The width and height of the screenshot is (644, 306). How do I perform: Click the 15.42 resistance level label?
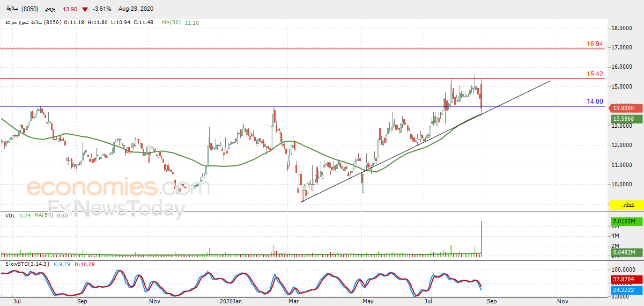tap(595, 74)
